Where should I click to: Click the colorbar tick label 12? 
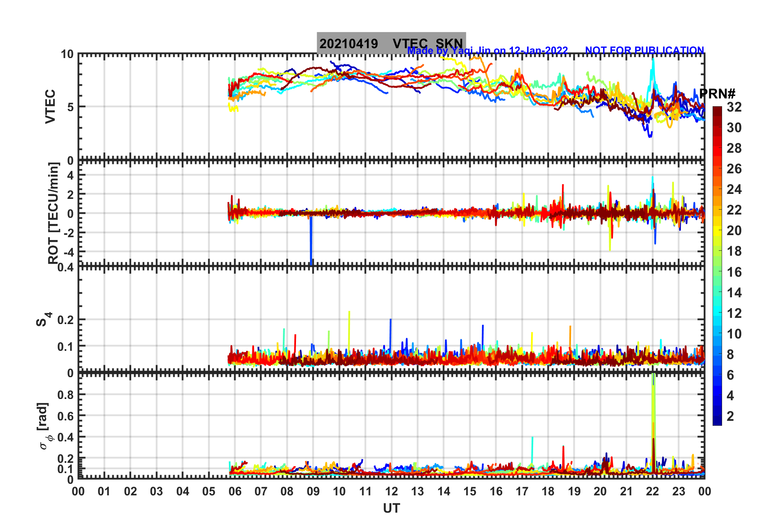tap(734, 313)
